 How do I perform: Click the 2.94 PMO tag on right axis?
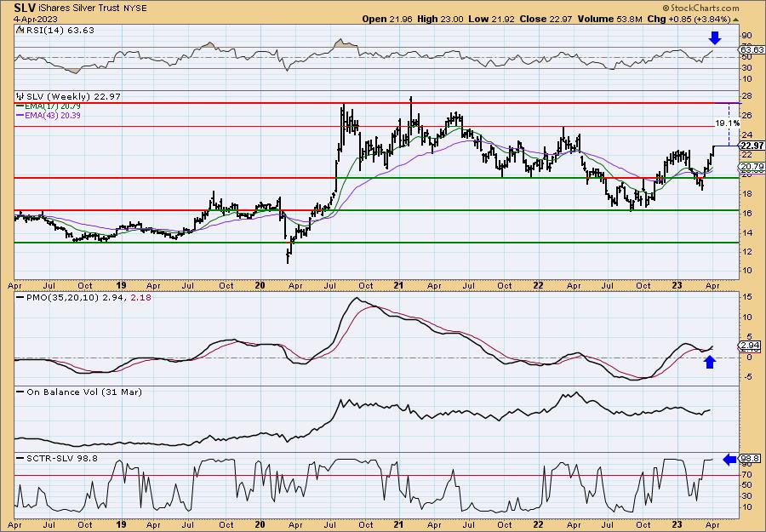[x=749, y=346]
